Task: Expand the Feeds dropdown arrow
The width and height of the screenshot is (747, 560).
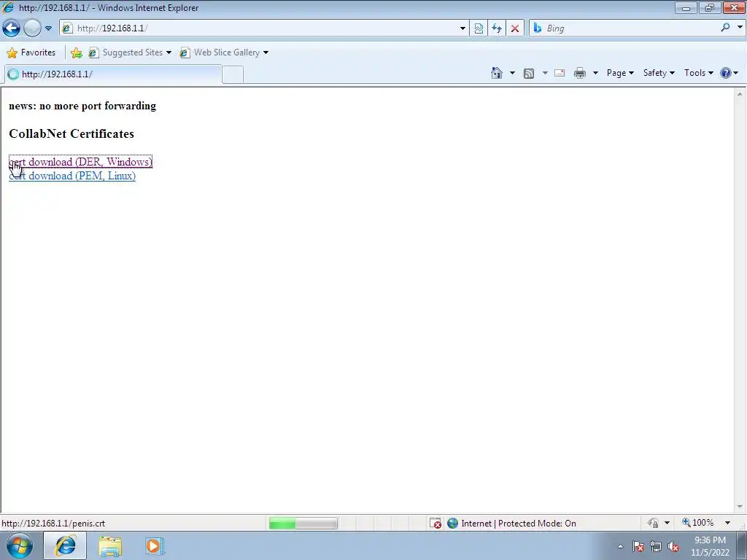Action: (544, 73)
